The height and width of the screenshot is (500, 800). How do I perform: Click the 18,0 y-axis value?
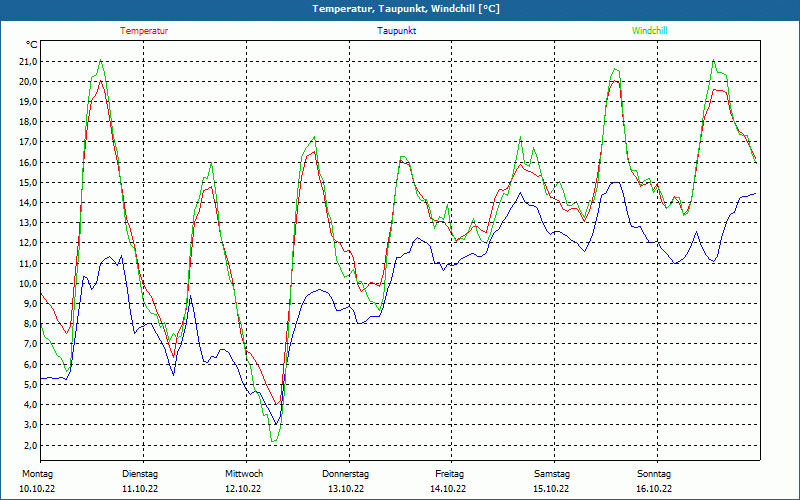point(28,122)
